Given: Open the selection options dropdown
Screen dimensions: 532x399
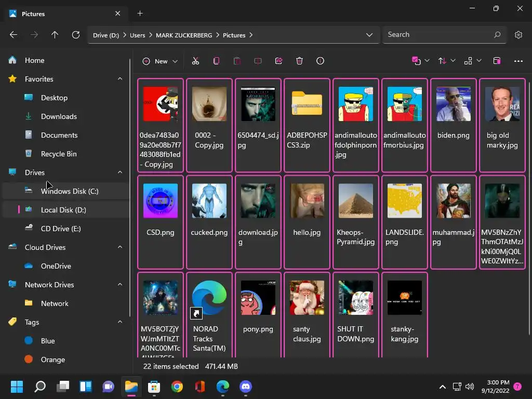Looking at the screenshot, I should point(421,61).
